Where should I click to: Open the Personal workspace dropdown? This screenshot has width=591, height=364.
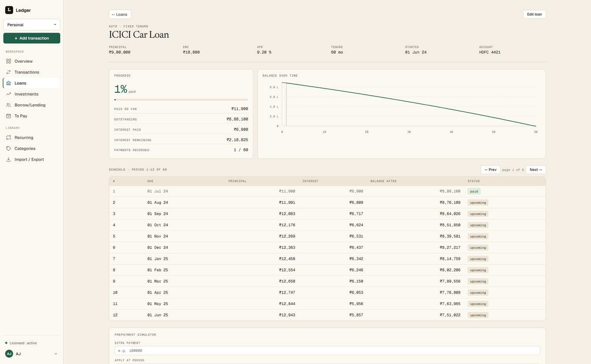click(x=32, y=25)
